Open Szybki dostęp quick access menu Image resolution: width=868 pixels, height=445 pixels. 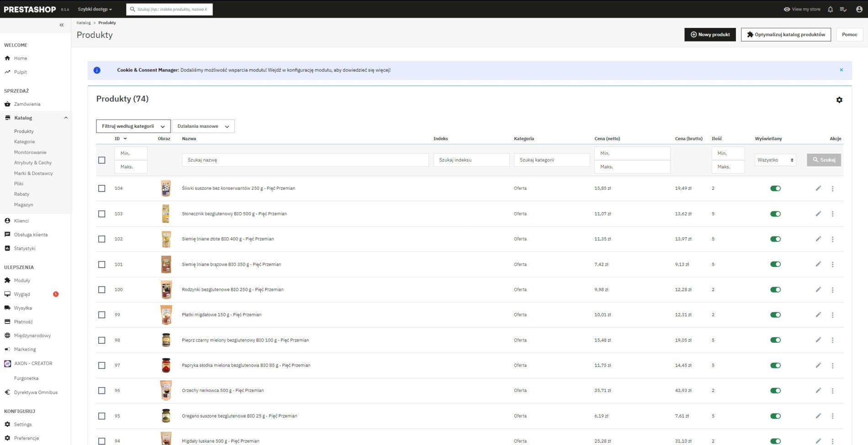[95, 9]
